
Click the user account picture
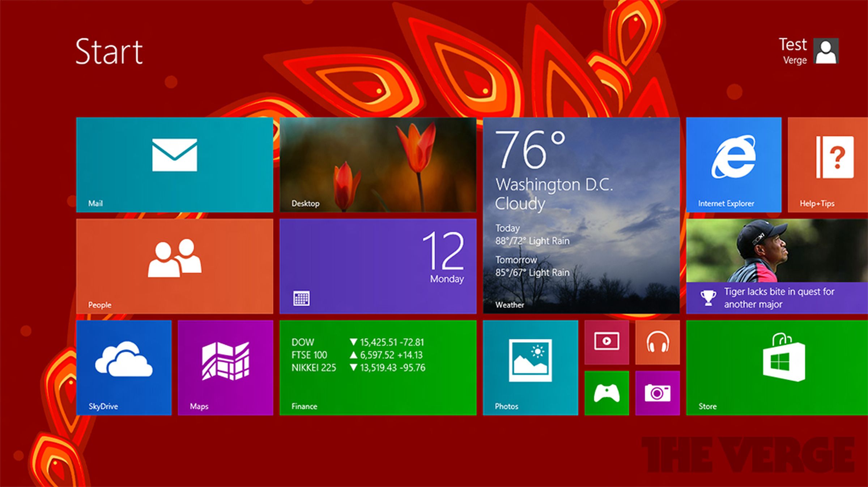[826, 51]
